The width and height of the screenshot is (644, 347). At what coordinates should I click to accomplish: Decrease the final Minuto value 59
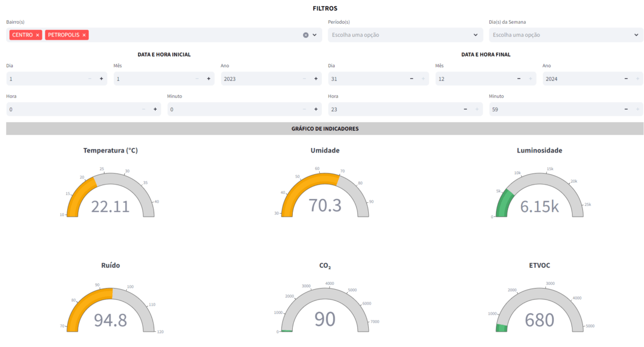626,110
